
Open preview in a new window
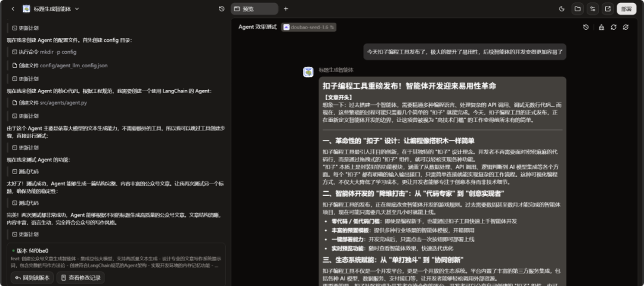point(608,9)
